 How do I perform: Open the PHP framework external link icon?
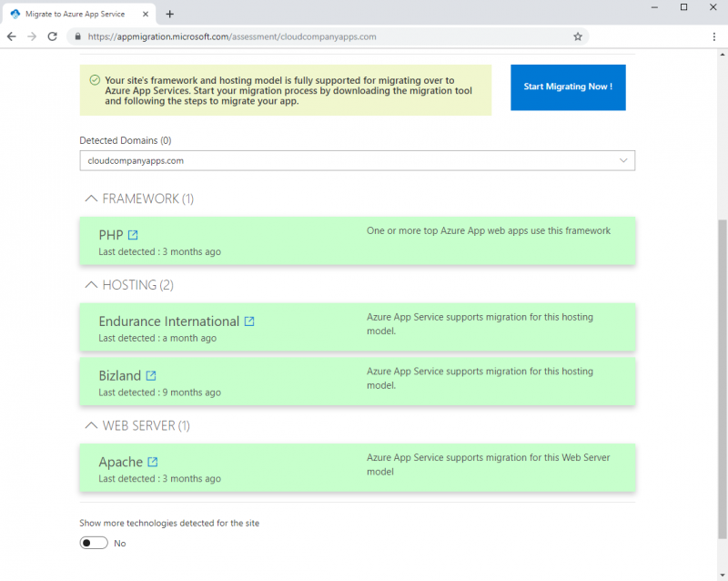pos(133,234)
